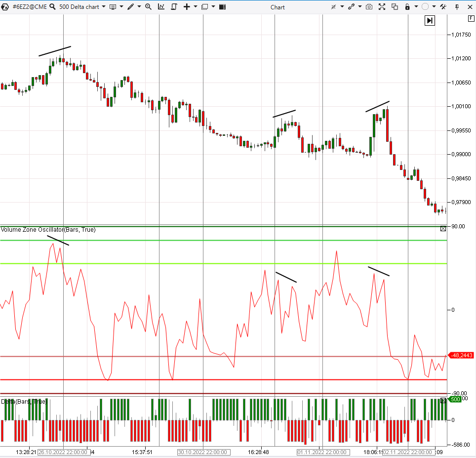Image resolution: width=476 pixels, height=458 pixels.
Task: Toggle the F button at top right
Action: (x=471, y=18)
